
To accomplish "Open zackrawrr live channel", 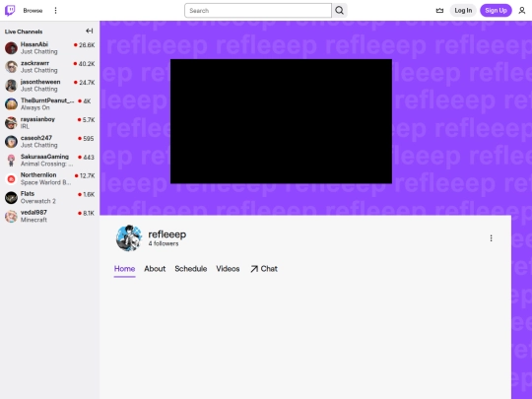I will click(50, 67).
